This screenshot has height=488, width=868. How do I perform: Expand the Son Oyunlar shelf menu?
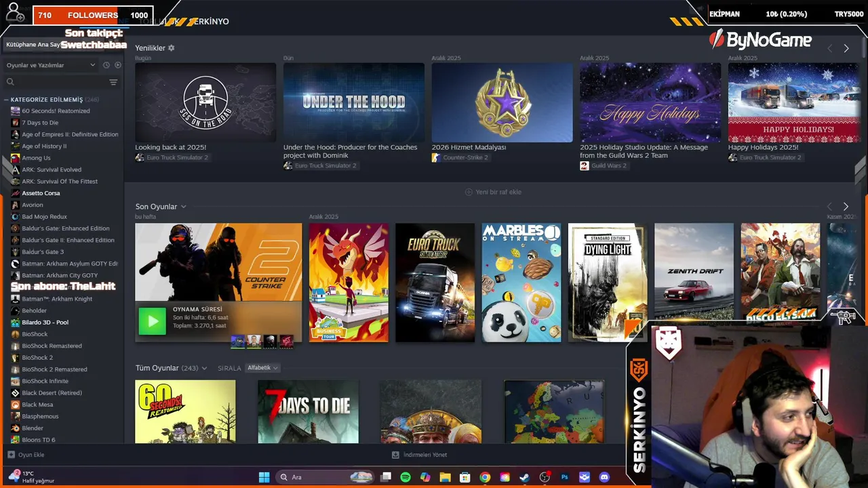point(183,207)
